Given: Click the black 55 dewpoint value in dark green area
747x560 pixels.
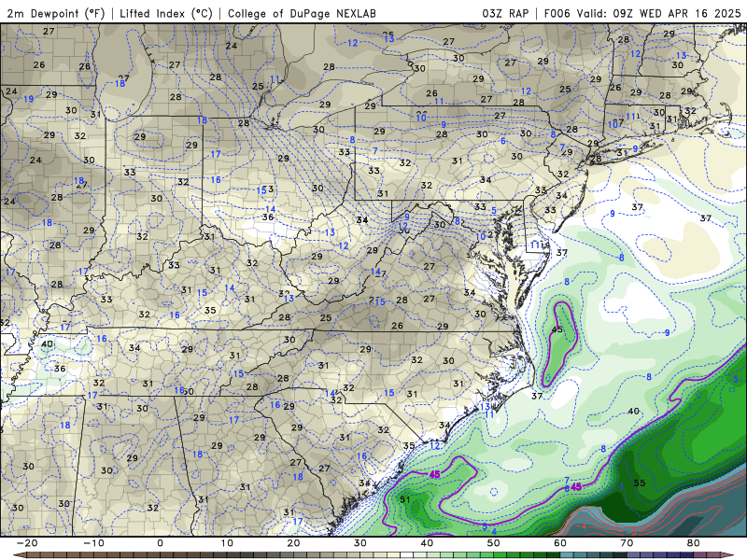Looking at the screenshot, I should click(640, 483).
